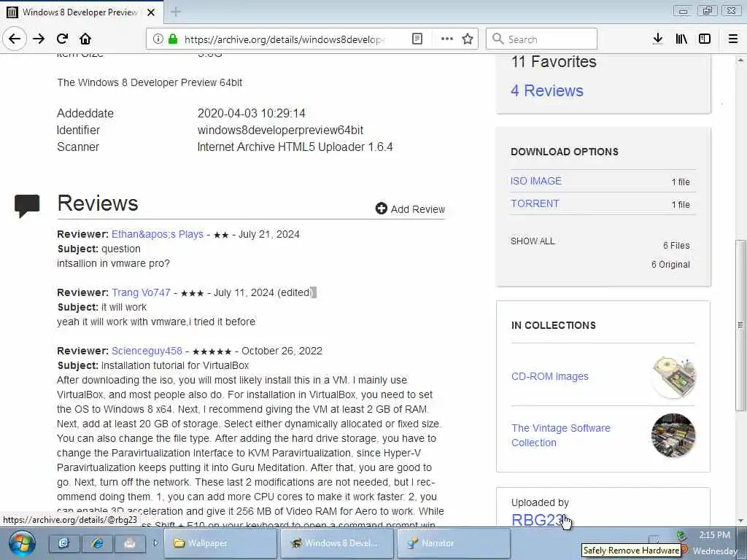Open the CD-ROM Images collection link
The image size is (747, 560).
550,376
